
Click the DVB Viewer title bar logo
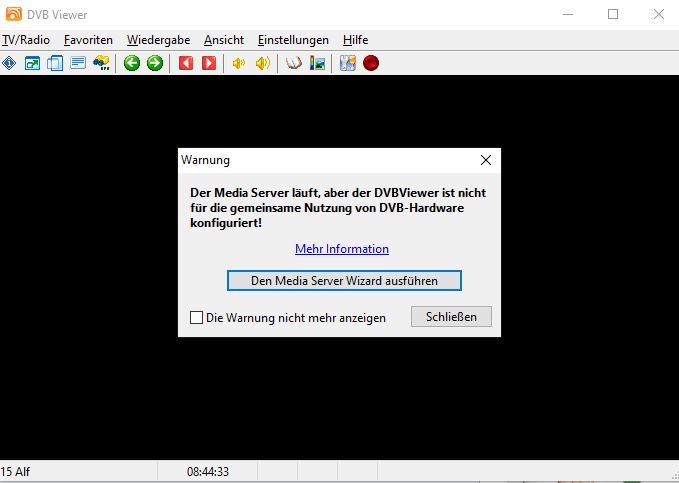(14, 14)
